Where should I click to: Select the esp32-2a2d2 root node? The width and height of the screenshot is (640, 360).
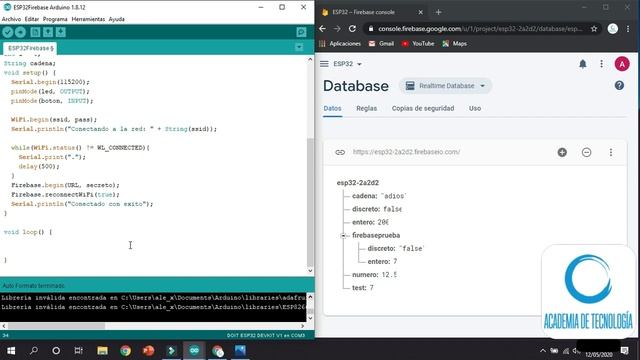coord(358,183)
